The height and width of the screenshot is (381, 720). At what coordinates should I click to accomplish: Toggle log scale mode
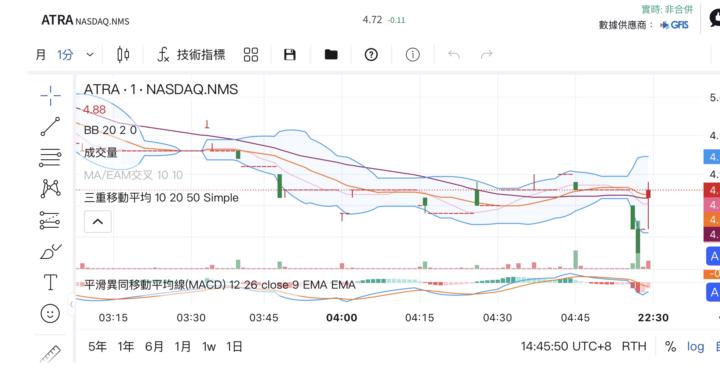pyautogui.click(x=695, y=347)
